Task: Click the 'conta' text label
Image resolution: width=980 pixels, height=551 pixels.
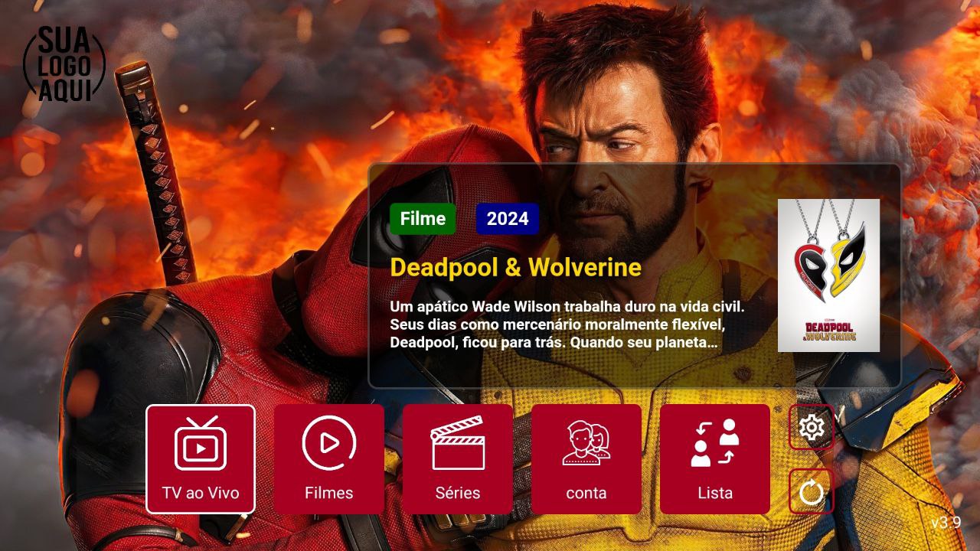Action: 586,493
